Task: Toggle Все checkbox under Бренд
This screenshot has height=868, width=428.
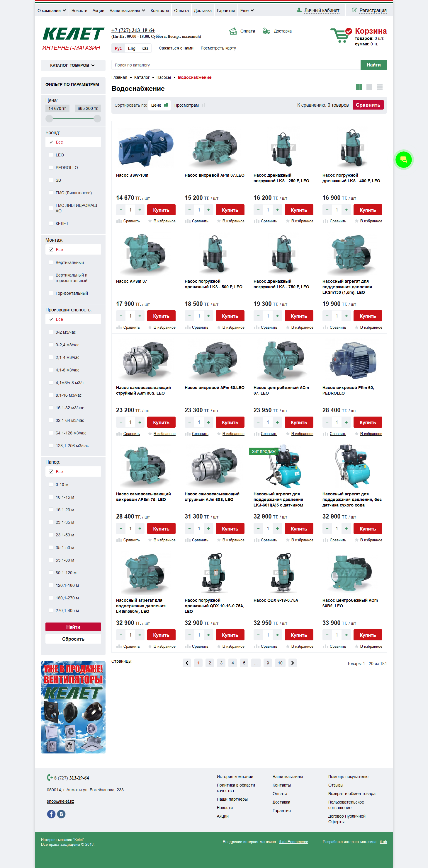Action: coord(51,142)
